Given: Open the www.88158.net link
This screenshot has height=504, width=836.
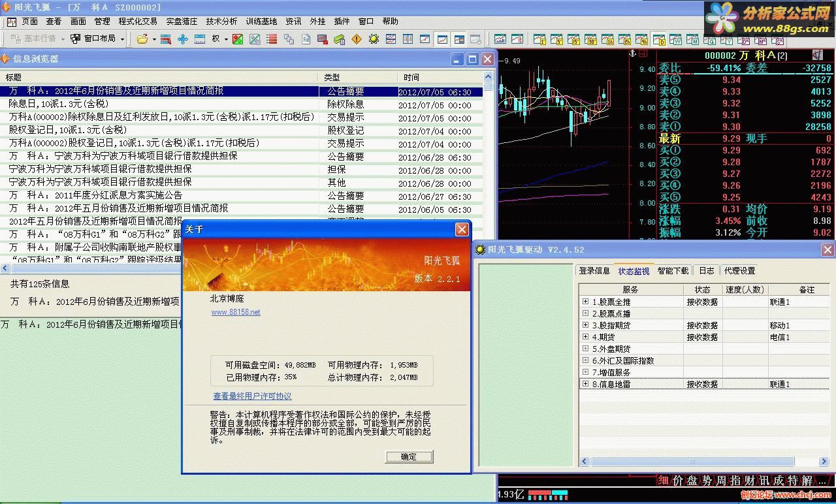Looking at the screenshot, I should coord(236,312).
